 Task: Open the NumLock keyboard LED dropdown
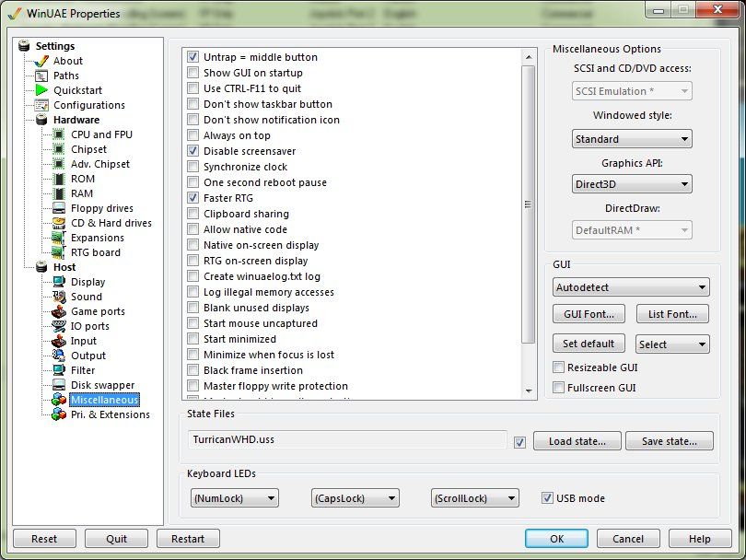[x=233, y=498]
